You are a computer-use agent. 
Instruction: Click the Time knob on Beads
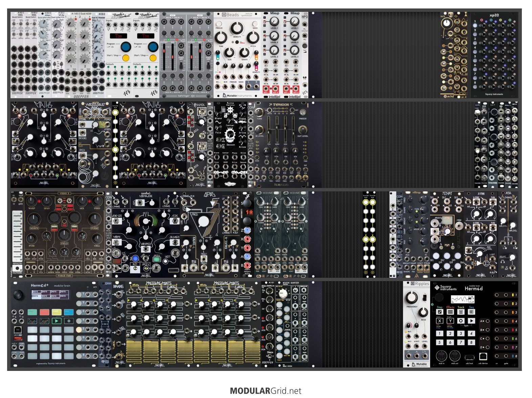coord(221,38)
